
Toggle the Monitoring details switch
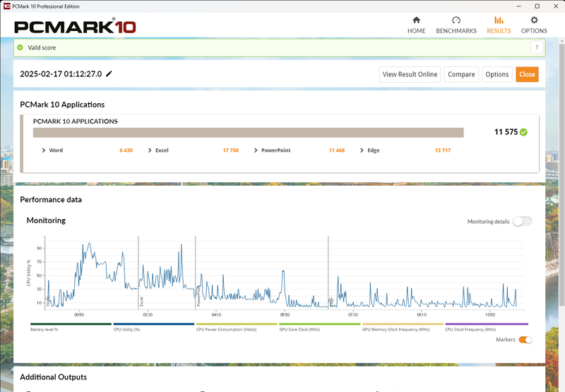pos(523,221)
